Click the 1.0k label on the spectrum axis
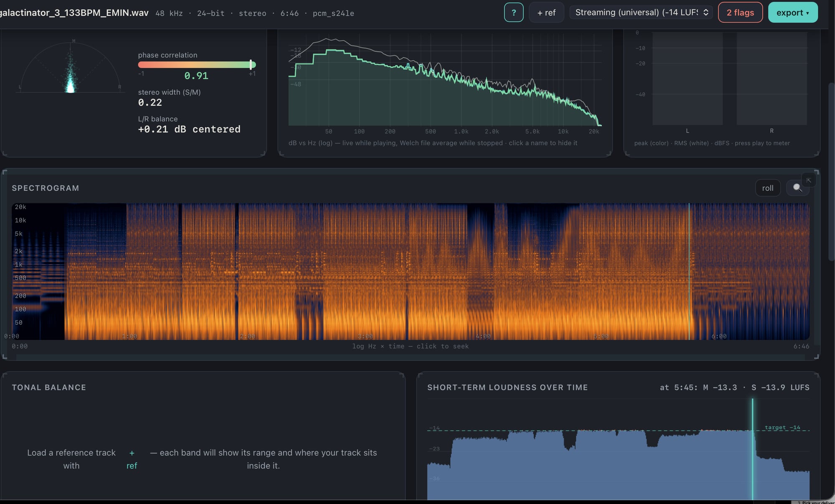 click(461, 132)
